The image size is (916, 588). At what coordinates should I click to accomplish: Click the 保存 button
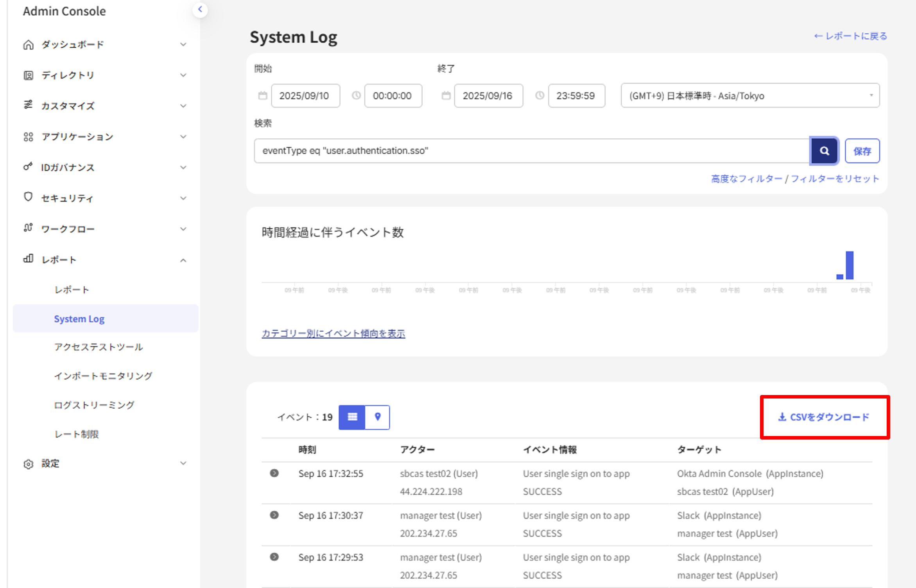point(862,151)
